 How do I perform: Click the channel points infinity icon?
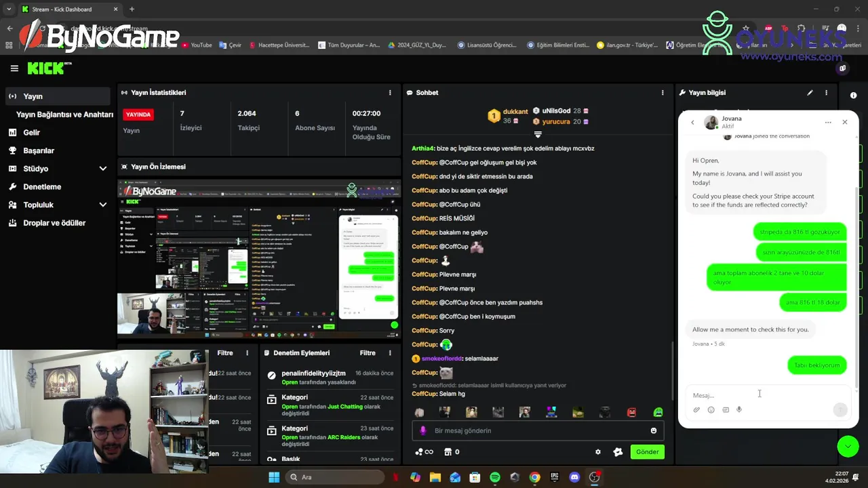424,452
